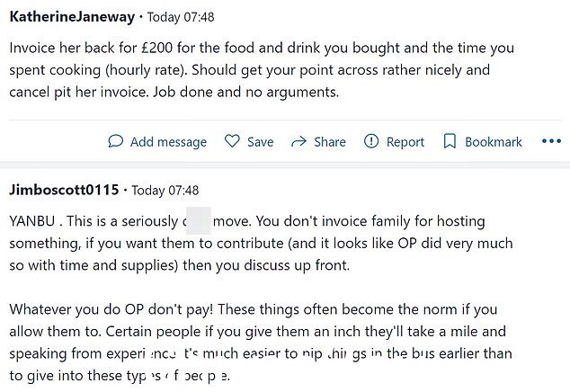Click the heart icon to save post
This screenshot has width=570, height=392.
coord(232,141)
